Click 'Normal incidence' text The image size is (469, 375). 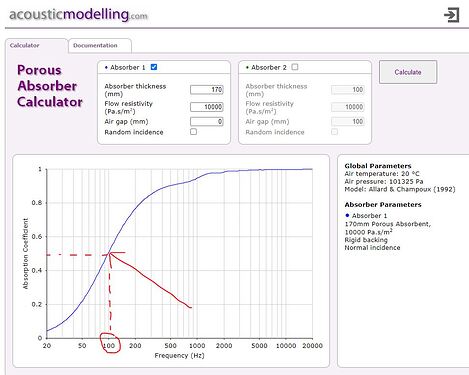[x=372, y=248]
